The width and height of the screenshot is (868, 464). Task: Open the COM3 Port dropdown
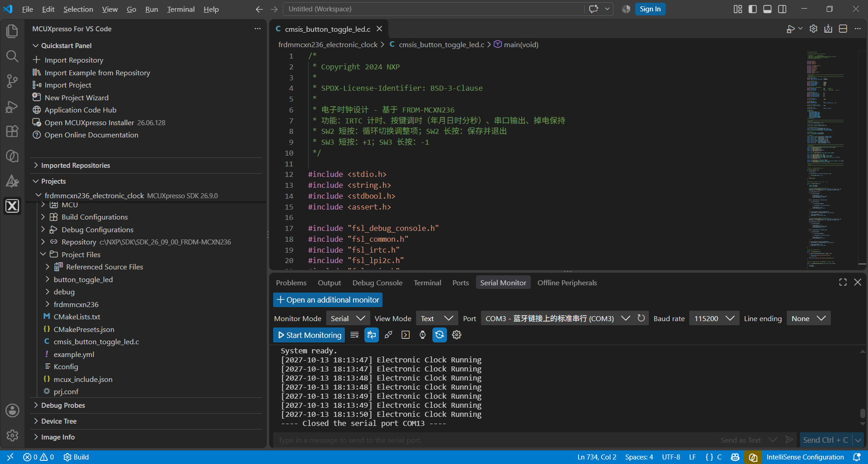557,318
